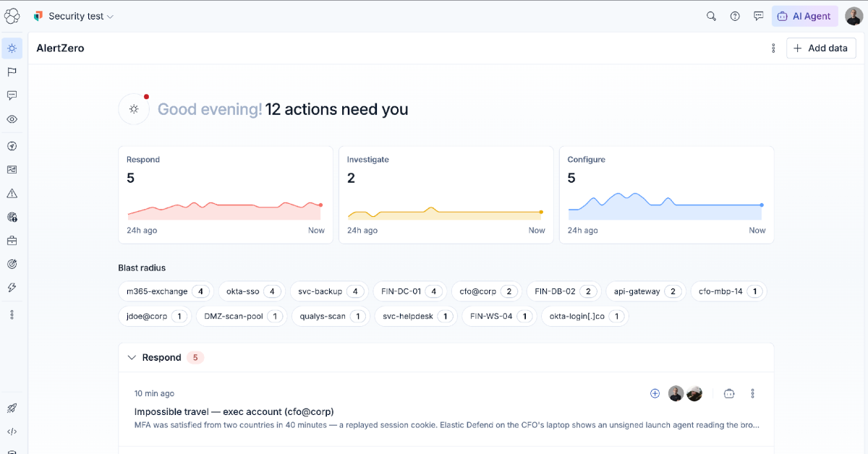This screenshot has width=868, height=454.
Task: Collapse the Respond section chevron
Action: click(x=132, y=357)
